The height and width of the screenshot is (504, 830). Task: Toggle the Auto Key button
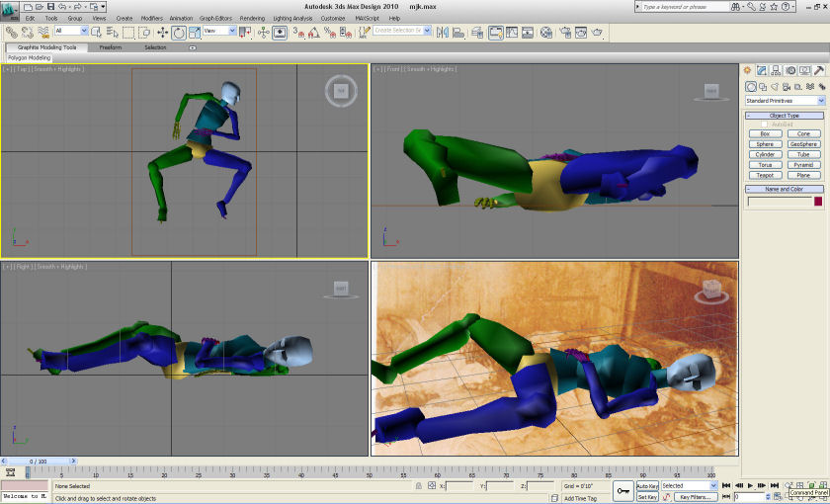(647, 486)
